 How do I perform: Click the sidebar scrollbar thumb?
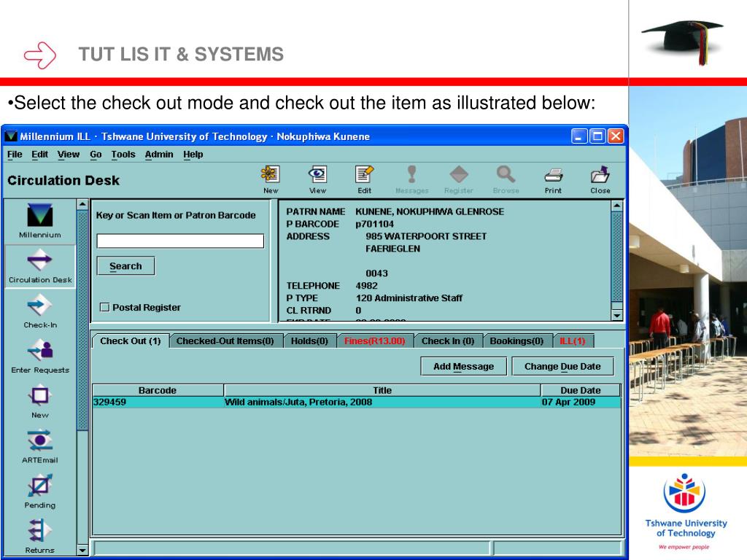[82, 320]
